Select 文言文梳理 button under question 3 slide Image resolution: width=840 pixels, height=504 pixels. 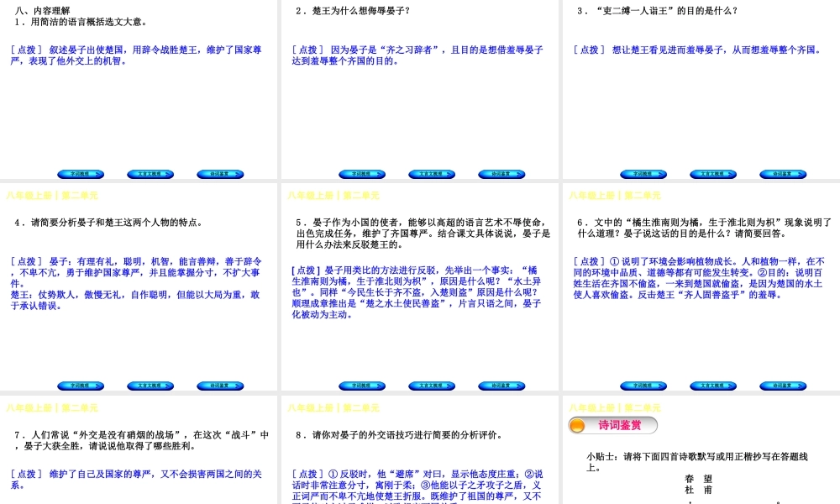pyautogui.click(x=713, y=174)
